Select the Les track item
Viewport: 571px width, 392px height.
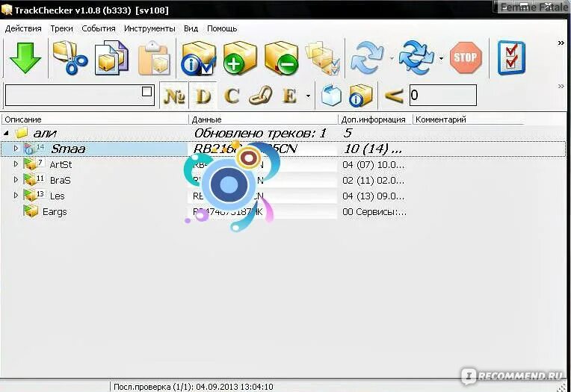(x=57, y=196)
